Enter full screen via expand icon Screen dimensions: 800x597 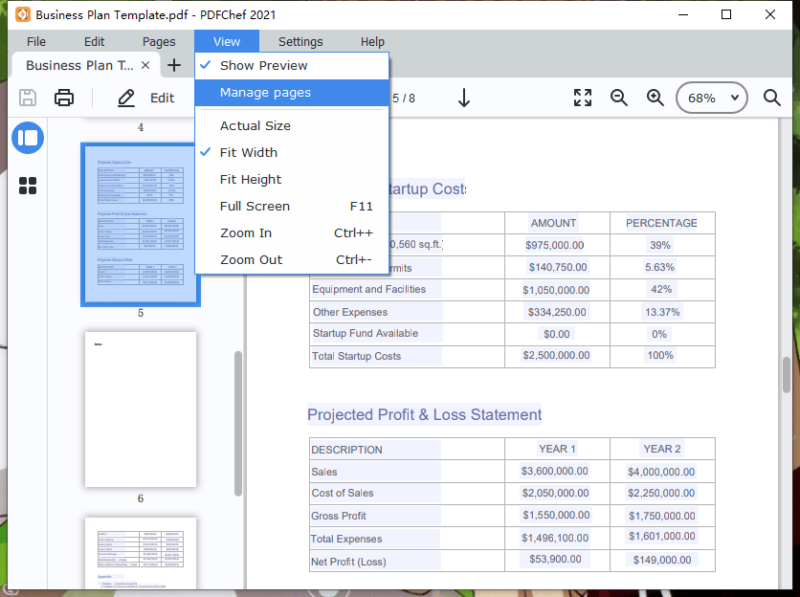coord(583,97)
